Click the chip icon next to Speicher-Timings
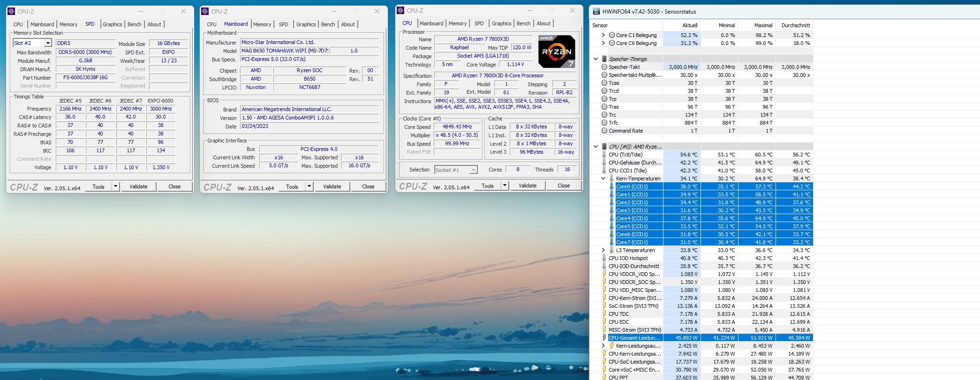 [x=604, y=59]
